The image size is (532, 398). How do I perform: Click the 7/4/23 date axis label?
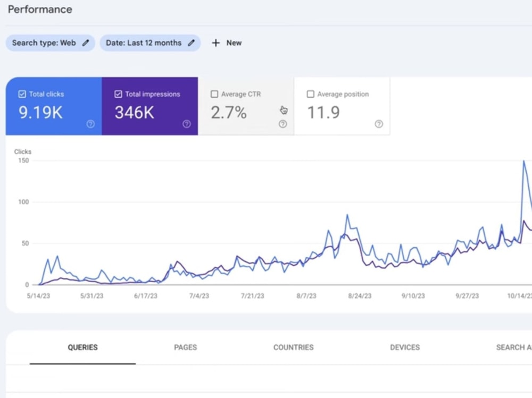(199, 296)
